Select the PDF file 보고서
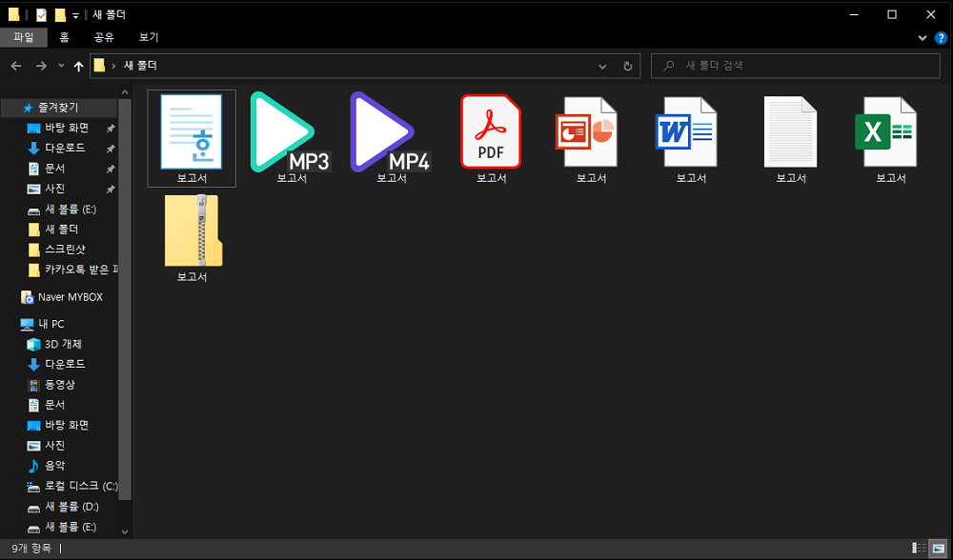Viewport: 953px width, 560px height. coord(491,138)
